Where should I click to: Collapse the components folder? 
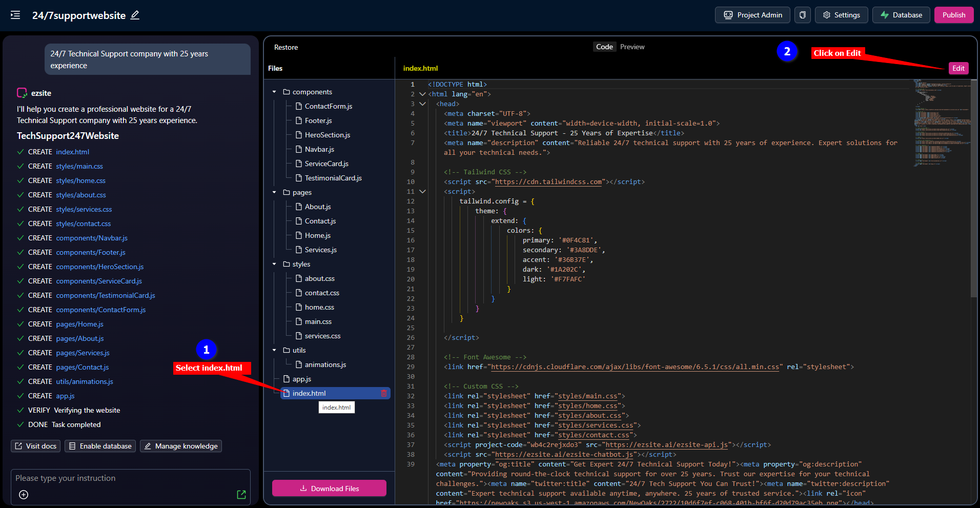[x=274, y=92]
